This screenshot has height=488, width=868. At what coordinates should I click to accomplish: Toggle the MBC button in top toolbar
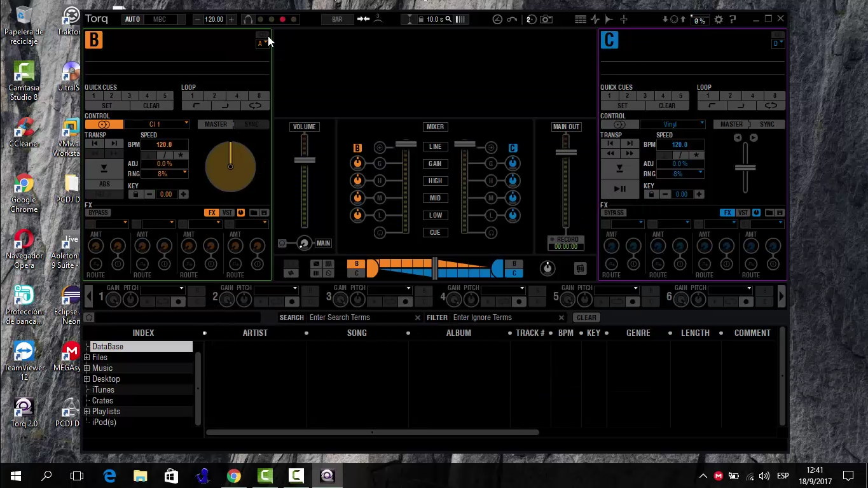(x=159, y=19)
